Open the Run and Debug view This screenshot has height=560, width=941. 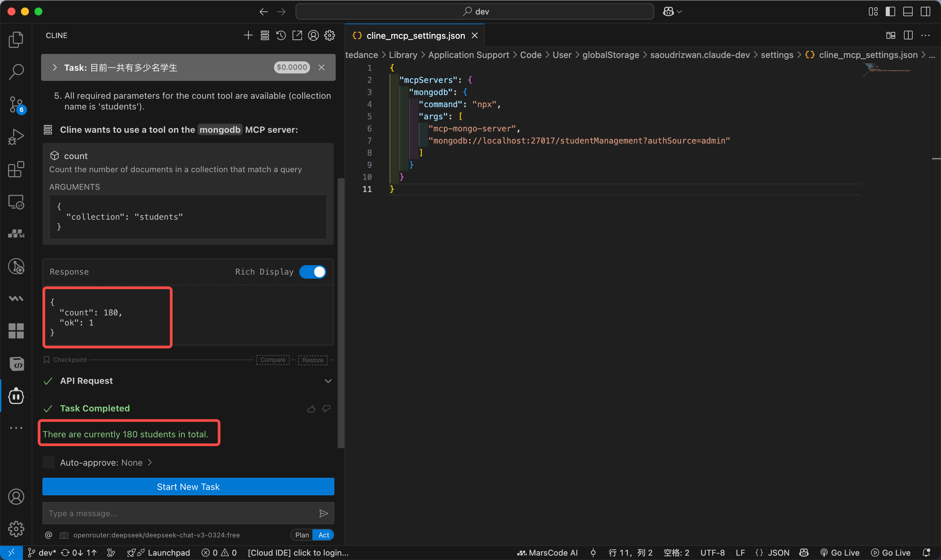tap(16, 136)
